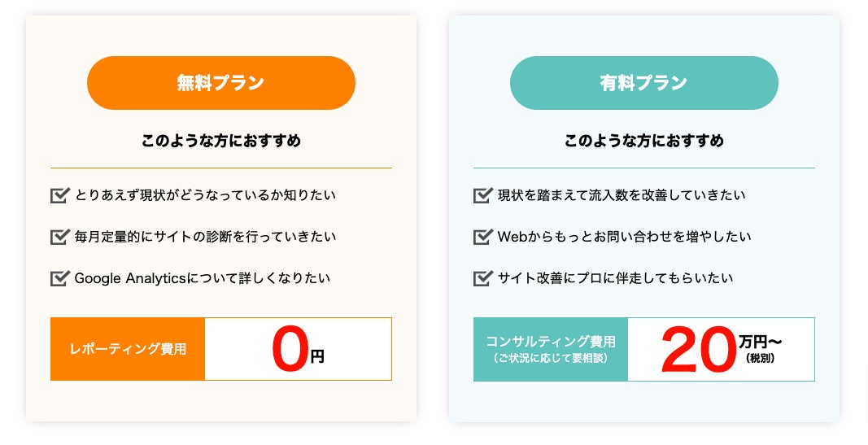
Task: Click checkmark icon beside Google Analyticsについて詳しくなりたい
Action: click(x=59, y=278)
